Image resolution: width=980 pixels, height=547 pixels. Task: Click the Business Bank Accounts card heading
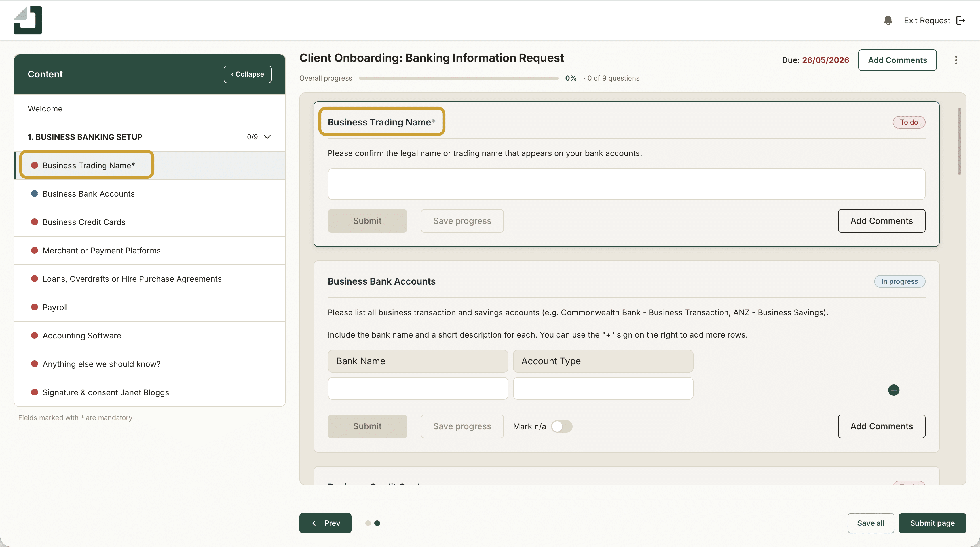tap(381, 281)
